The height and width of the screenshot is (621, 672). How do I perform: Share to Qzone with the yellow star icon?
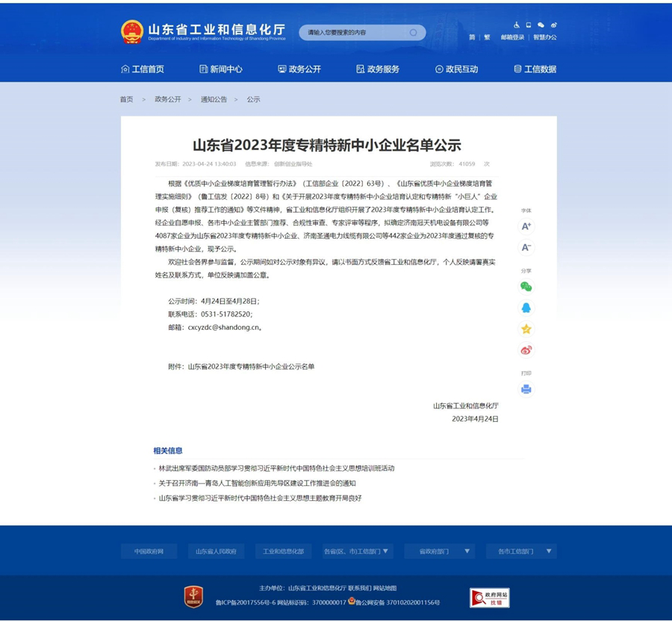526,329
